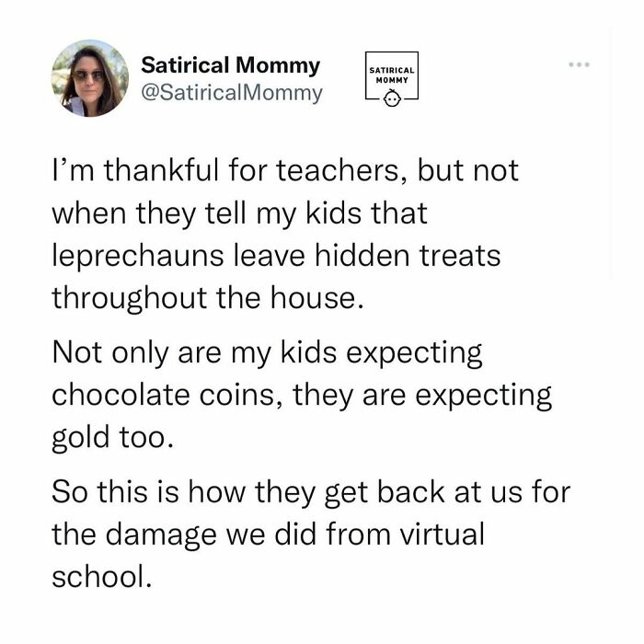Click the word damage in the last paragraph
644x644 pixels.
pos(162,535)
